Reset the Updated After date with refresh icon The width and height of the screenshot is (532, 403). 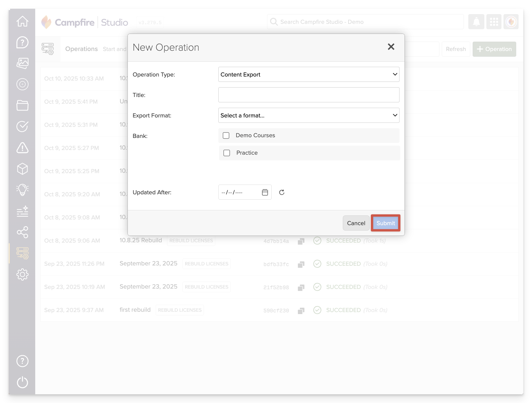tap(282, 192)
